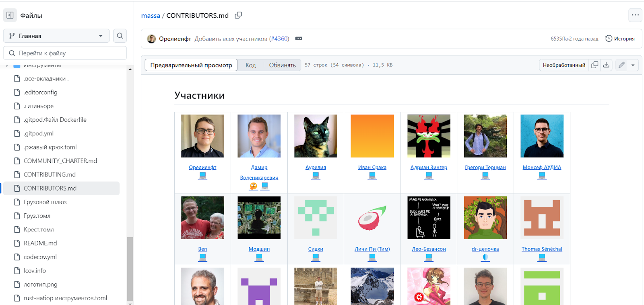Viewport: 644px width, 305px height.
Task: Open the three-dots more options menu
Action: (x=635, y=15)
